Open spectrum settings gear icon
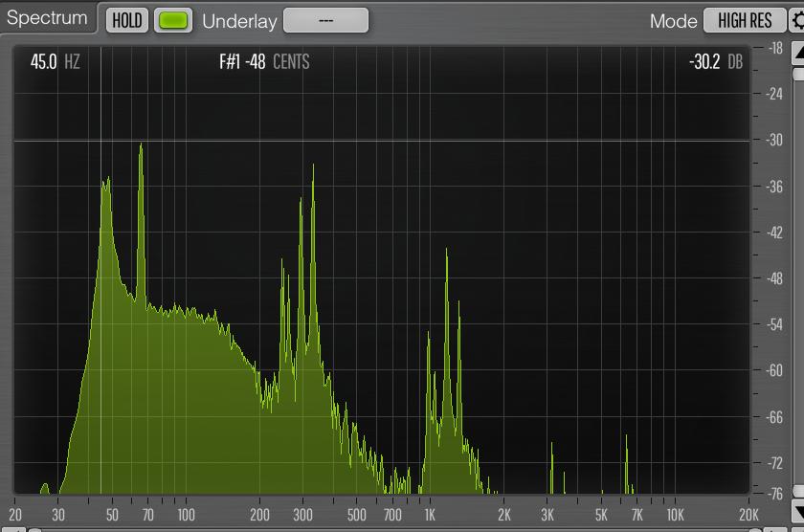Screen dimensions: 804x532 [x=797, y=20]
